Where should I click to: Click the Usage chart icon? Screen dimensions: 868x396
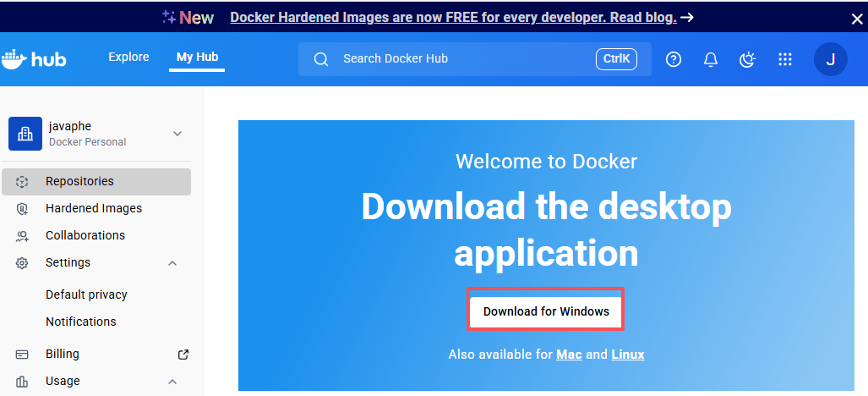click(x=22, y=382)
